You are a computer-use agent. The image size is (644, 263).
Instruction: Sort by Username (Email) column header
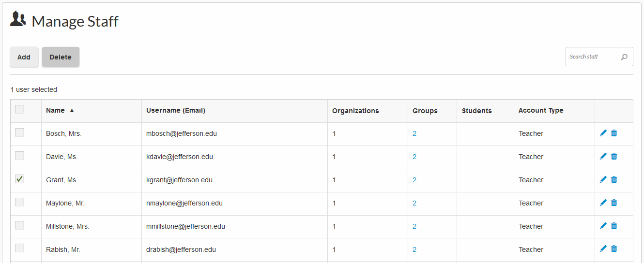(x=176, y=111)
